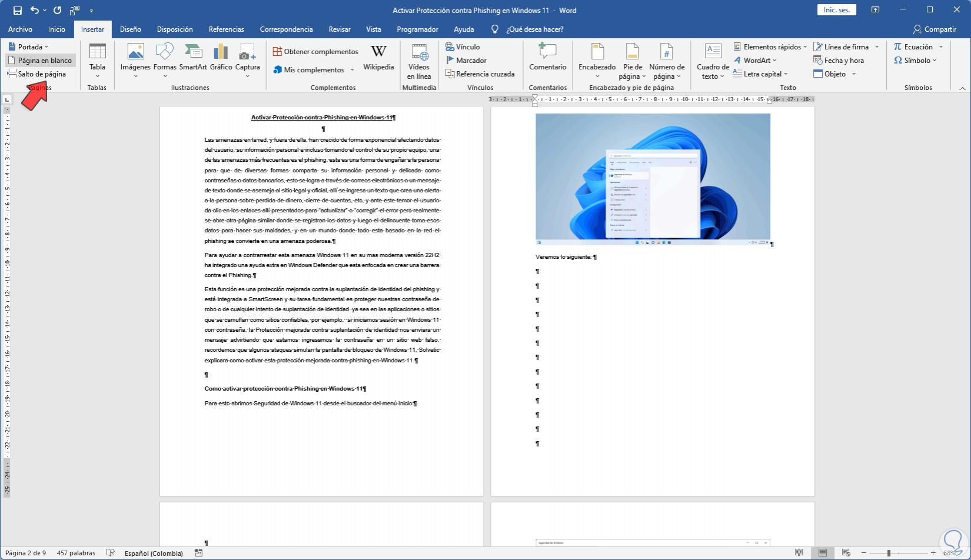Click the SmartArt button

[193, 57]
